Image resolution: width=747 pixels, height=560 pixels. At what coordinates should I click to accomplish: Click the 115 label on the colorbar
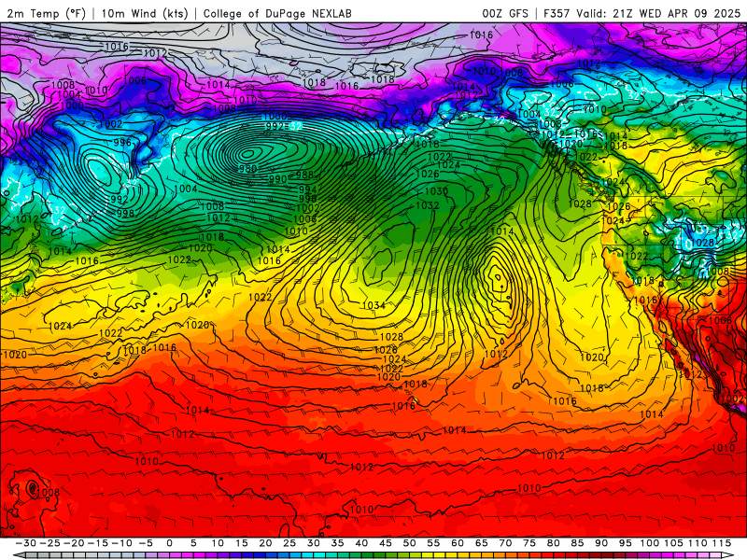click(x=722, y=543)
